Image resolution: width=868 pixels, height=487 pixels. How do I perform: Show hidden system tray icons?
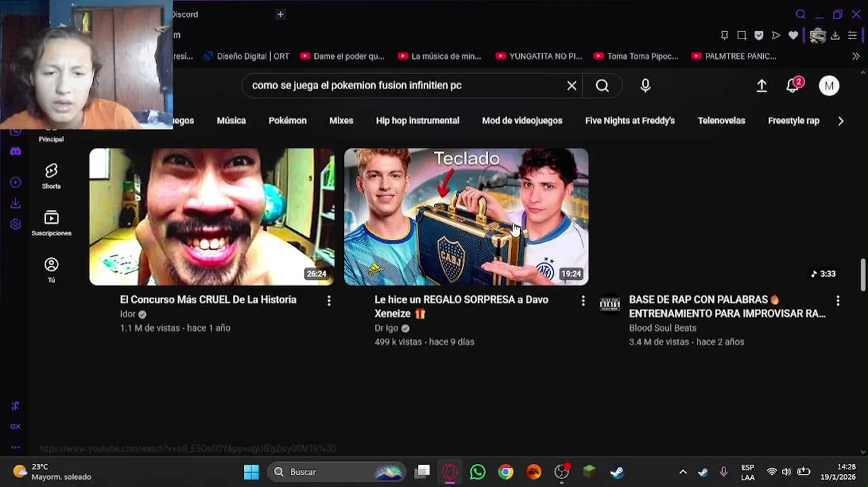pos(683,472)
